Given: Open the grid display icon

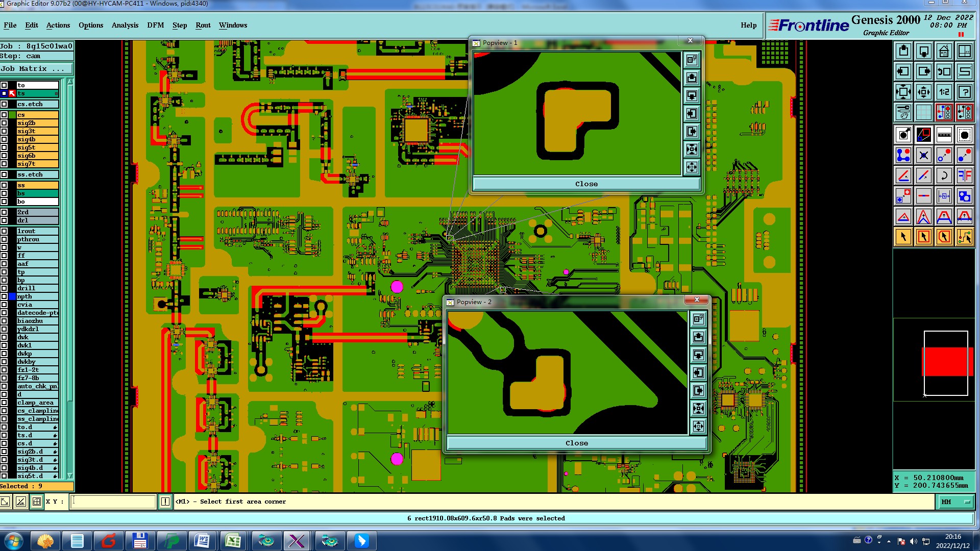Looking at the screenshot, I should [x=923, y=112].
